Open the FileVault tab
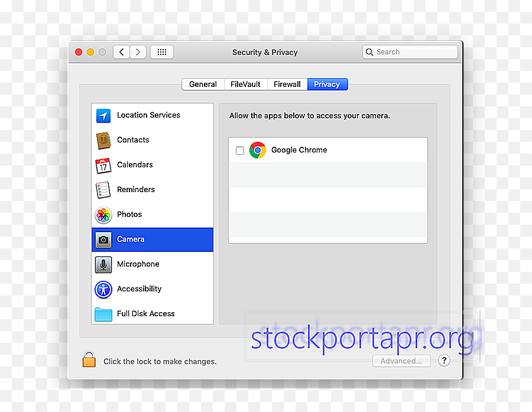Viewport: 532px width, 412px height. (x=245, y=84)
